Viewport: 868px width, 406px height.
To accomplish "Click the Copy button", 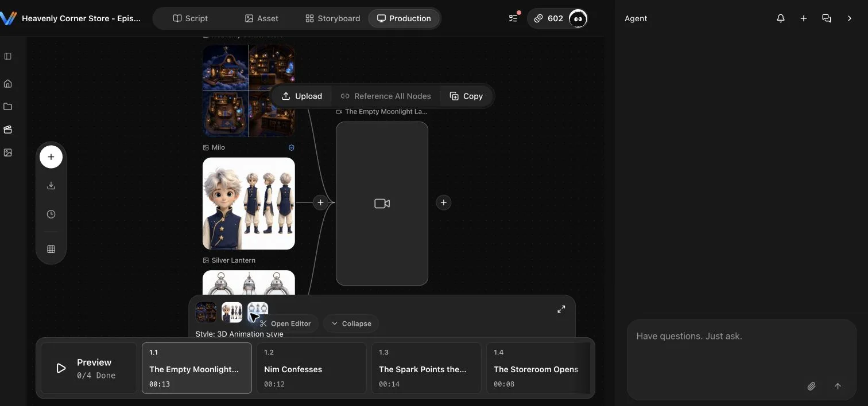I will 466,96.
